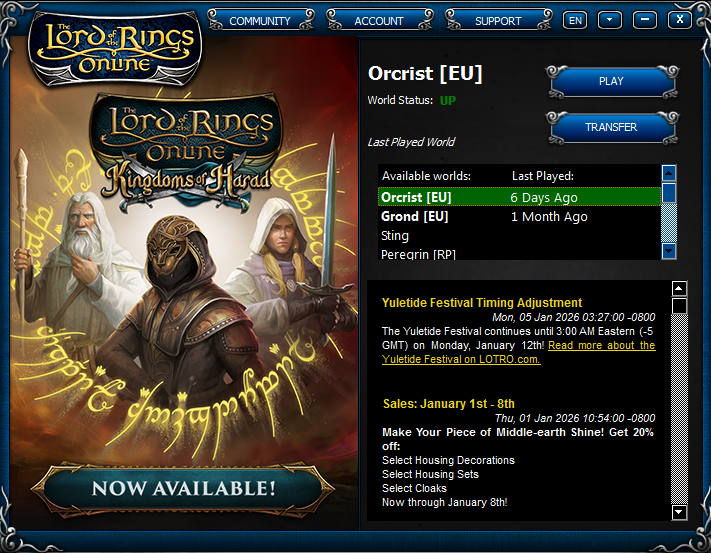Click the Select Housing Decorations line
The height and width of the screenshot is (553, 711).
pos(448,461)
